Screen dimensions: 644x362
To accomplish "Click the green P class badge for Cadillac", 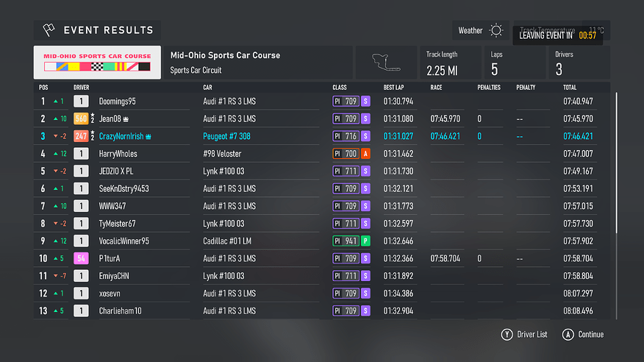I will (365, 241).
